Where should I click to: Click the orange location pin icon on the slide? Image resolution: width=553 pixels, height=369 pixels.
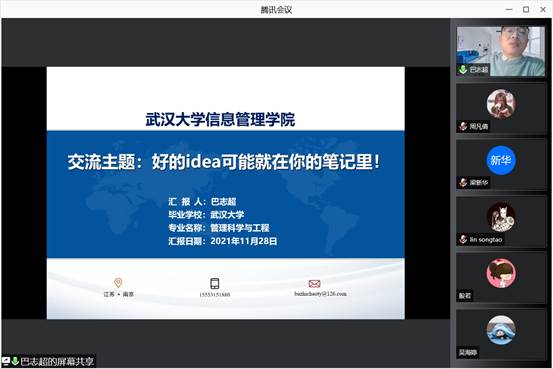coord(118,283)
